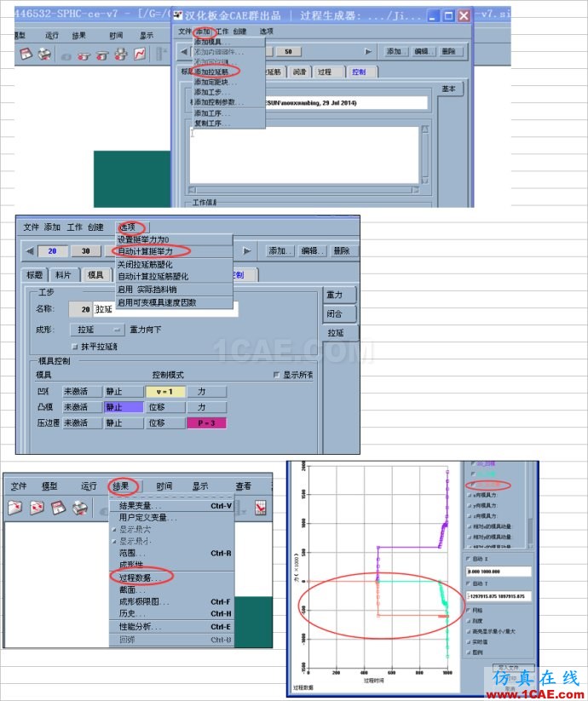The width and height of the screenshot is (588, 701).
Task: Click the printer icon in the top main window toolbar
Action: [44, 55]
